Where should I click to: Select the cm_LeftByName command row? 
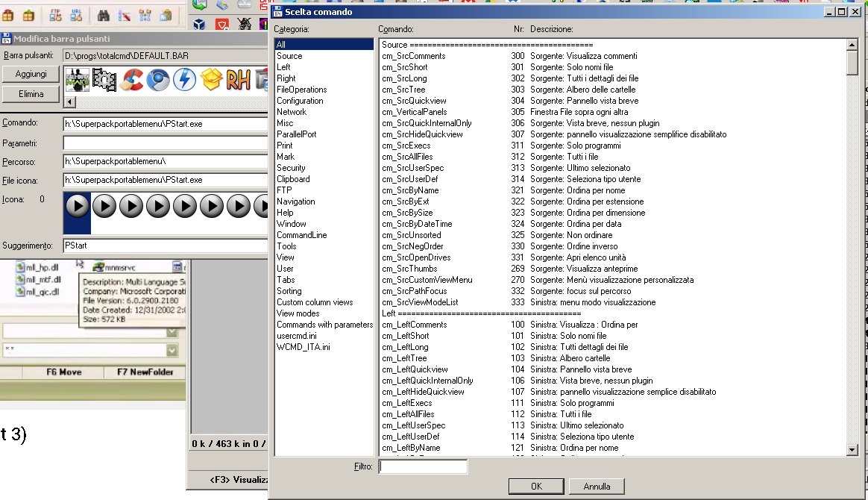pyautogui.click(x=611, y=448)
